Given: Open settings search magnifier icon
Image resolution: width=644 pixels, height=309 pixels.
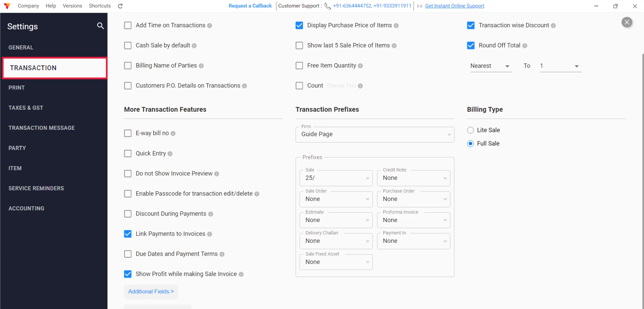Looking at the screenshot, I should (100, 26).
